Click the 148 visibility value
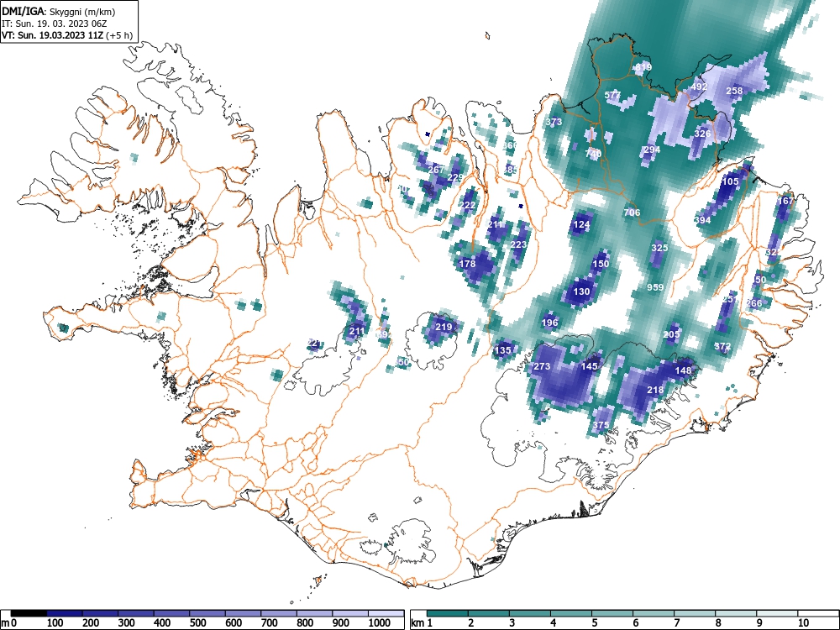840x630 pixels. pyautogui.click(x=684, y=370)
